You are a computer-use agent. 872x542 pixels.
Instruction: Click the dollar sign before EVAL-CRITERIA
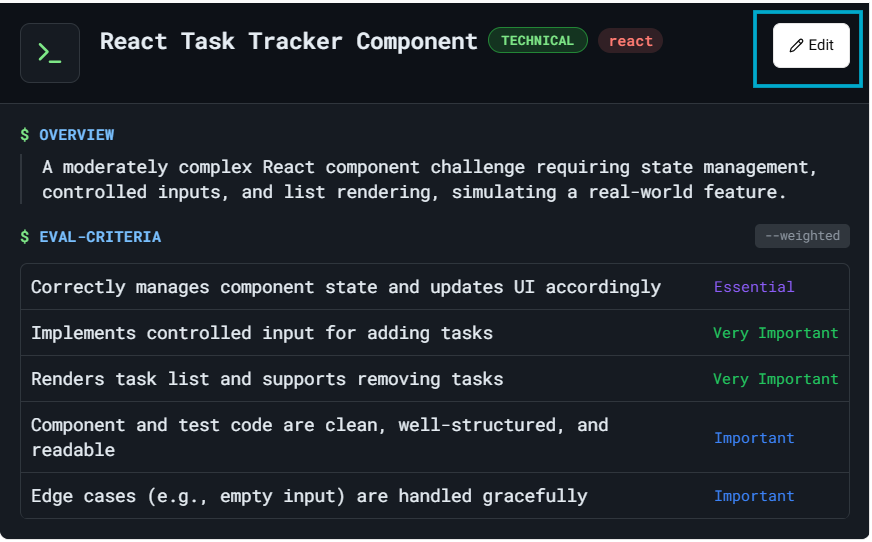click(25, 237)
